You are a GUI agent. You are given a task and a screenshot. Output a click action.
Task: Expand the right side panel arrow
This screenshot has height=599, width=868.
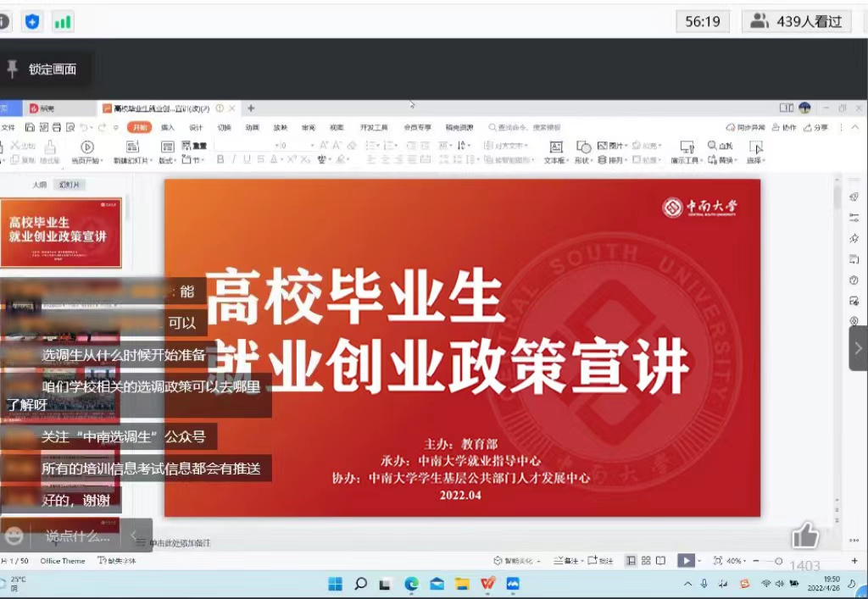858,348
